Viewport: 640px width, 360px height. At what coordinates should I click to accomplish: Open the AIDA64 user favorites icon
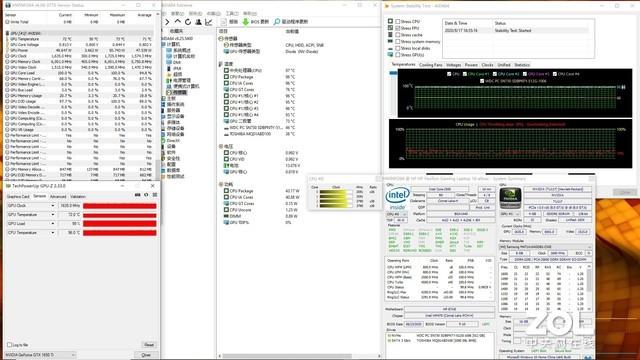(x=198, y=22)
